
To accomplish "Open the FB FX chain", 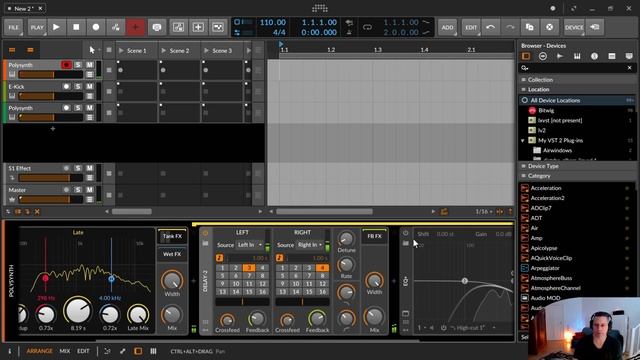I will (x=374, y=236).
